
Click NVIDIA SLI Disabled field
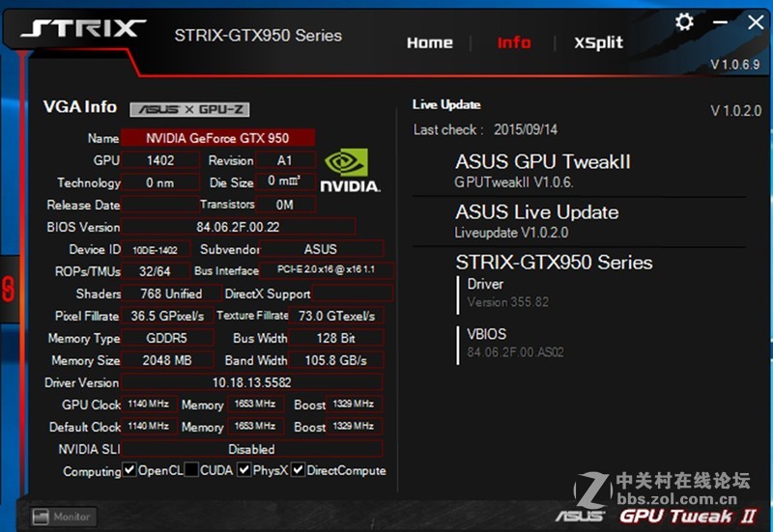[x=252, y=449]
